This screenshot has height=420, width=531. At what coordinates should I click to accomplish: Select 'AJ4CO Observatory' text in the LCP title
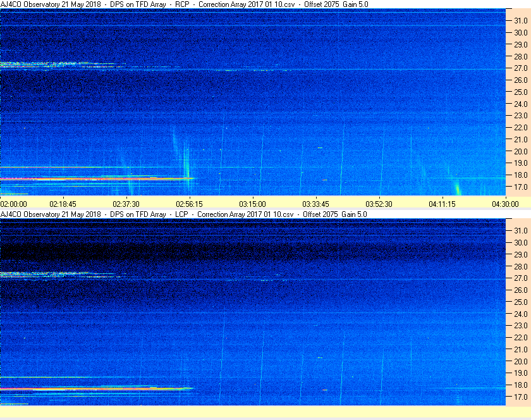click(30, 214)
